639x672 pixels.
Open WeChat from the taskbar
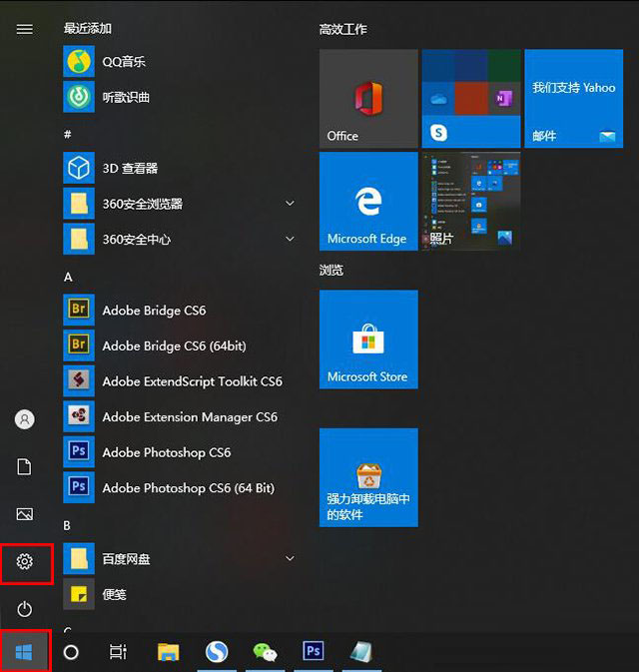(x=265, y=652)
